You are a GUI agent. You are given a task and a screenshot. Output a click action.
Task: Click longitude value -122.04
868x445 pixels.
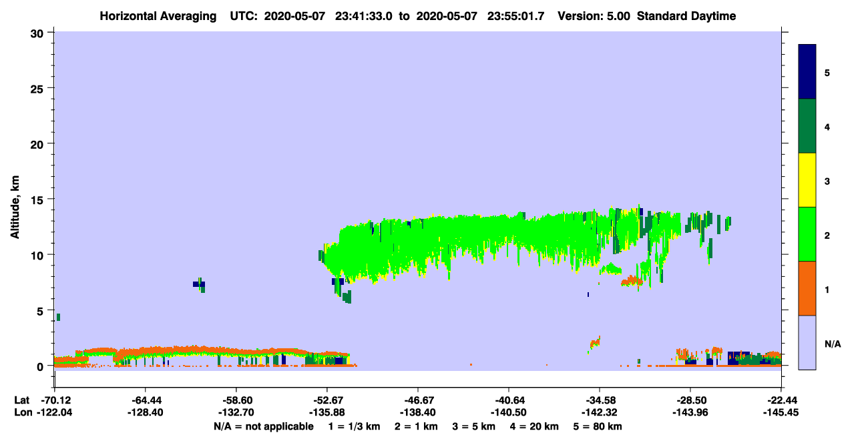pos(55,412)
